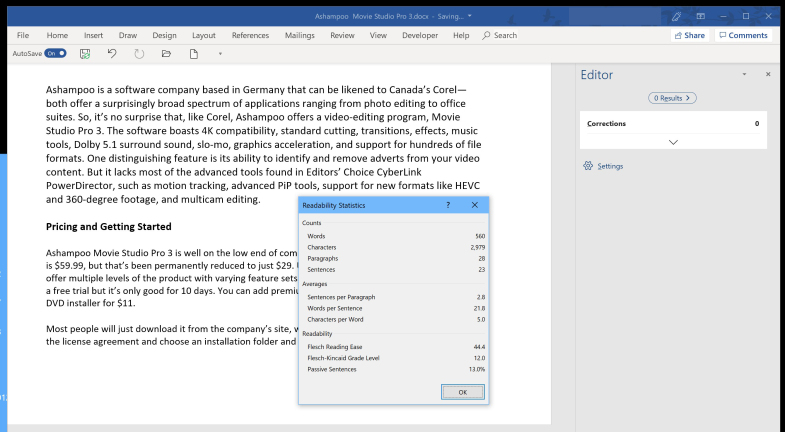This screenshot has height=432, width=785.
Task: Click the 'Characters per Word' row
Action: (x=394, y=319)
